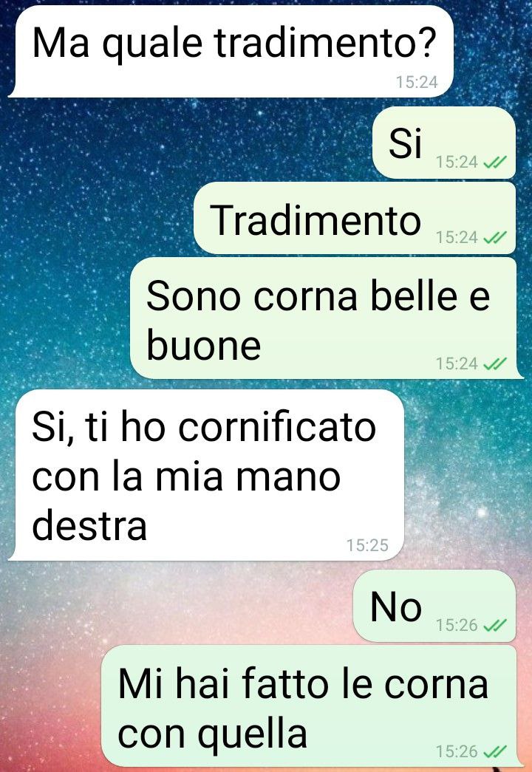Select the green "Si" message bubble
The height and width of the screenshot is (772, 532).
pos(444,143)
